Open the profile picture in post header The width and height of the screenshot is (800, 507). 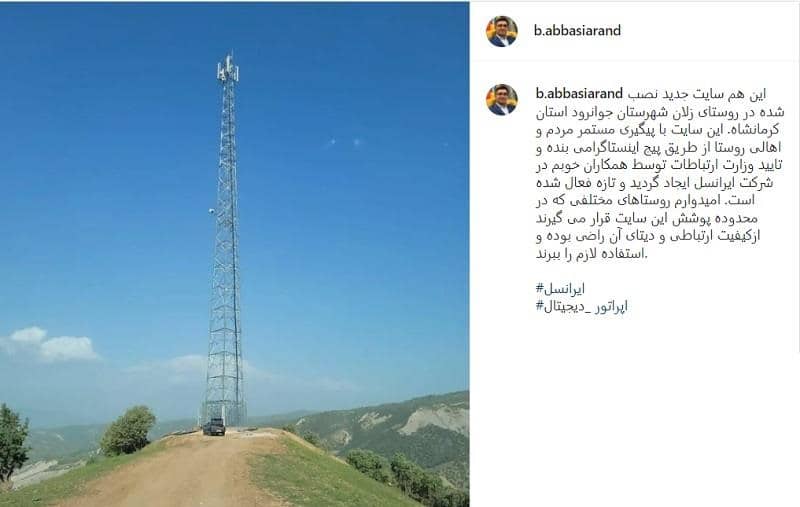click(x=502, y=31)
